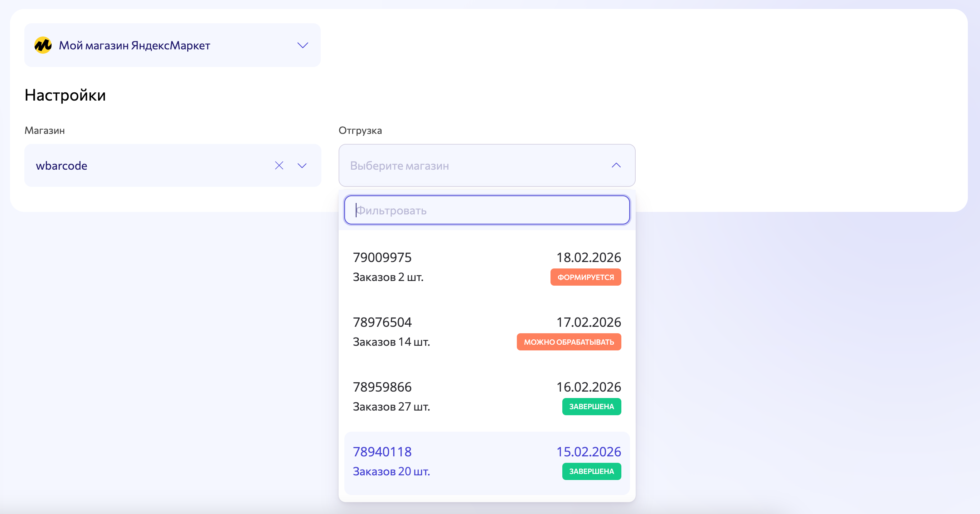Click ЗАВЕРШЕНА badge for 16.02.2026 shipment
Screen dimensions: 980x514
tap(591, 407)
